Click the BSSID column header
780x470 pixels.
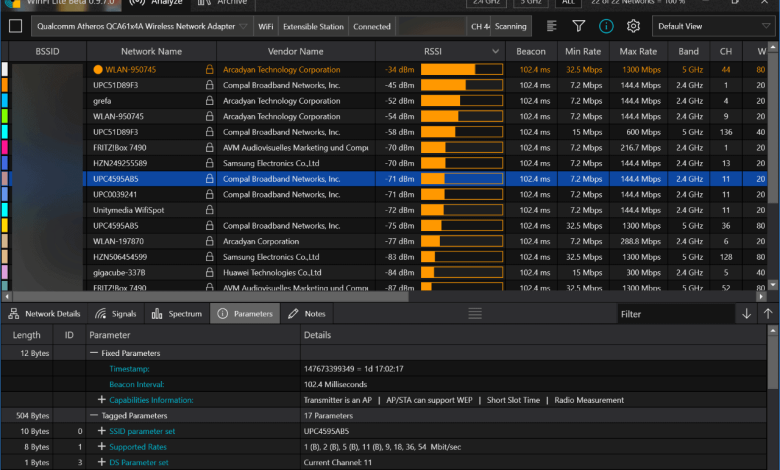pyautogui.click(x=47, y=51)
